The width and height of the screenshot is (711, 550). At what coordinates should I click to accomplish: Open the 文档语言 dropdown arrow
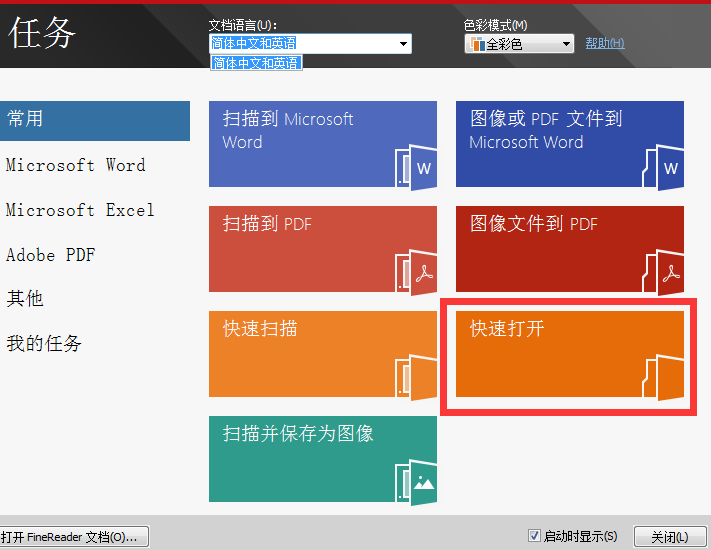coord(403,44)
